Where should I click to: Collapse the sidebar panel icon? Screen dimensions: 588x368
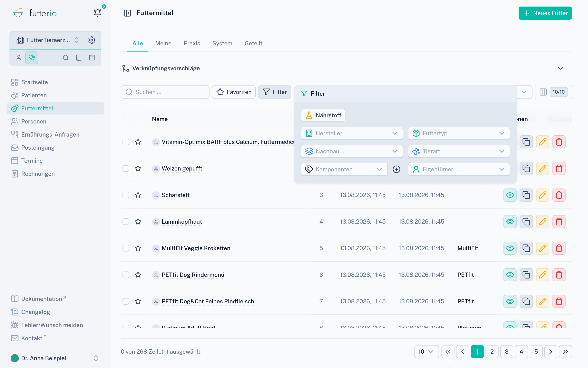pyautogui.click(x=127, y=13)
